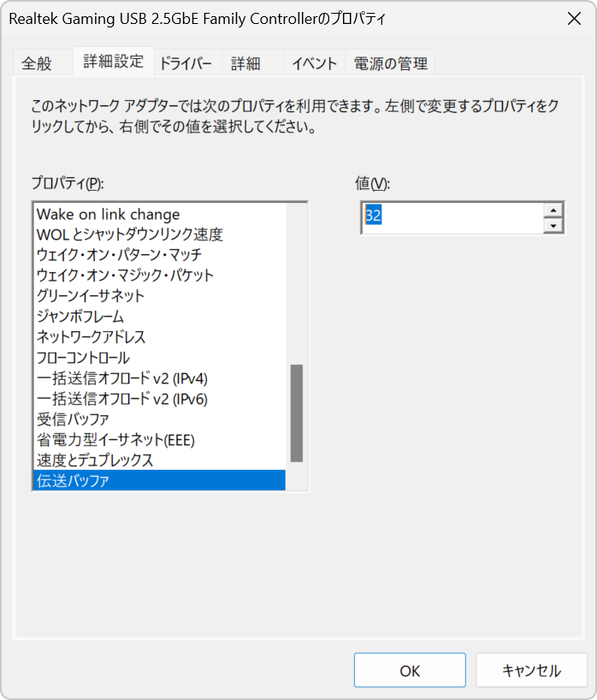Click the property list scrollbar thumb
The width and height of the screenshot is (597, 700).
coord(297,413)
